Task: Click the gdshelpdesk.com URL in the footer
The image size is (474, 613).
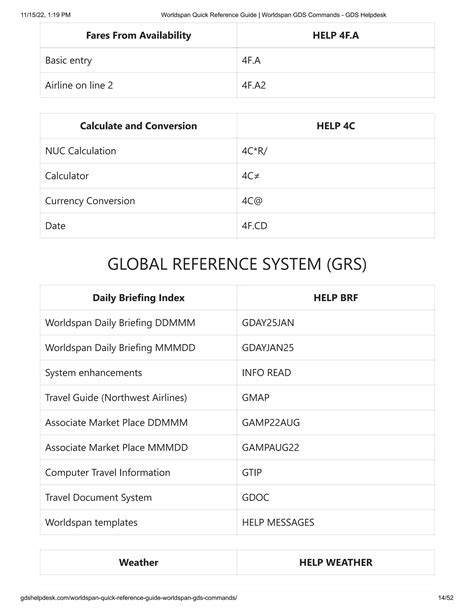Action: [x=129, y=598]
